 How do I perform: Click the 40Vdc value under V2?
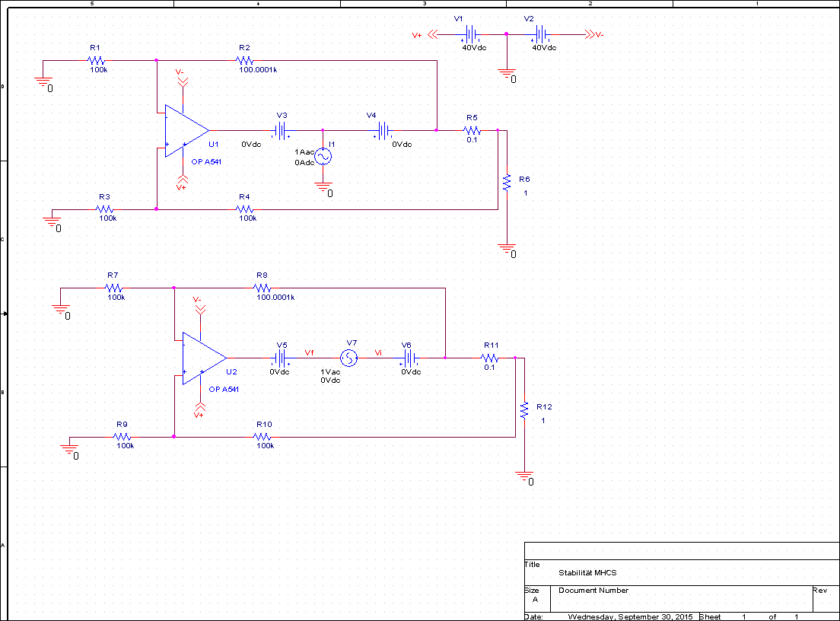click(544, 48)
